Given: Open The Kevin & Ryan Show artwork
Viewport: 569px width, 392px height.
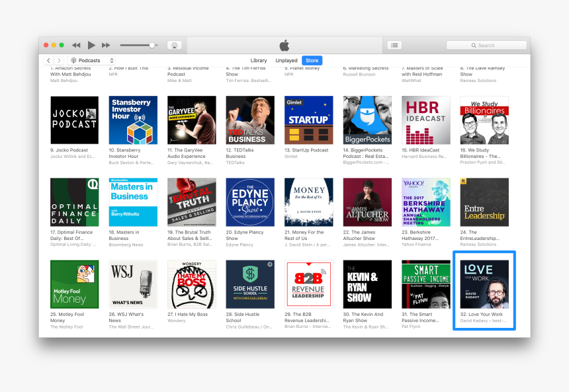Looking at the screenshot, I should coord(367,284).
